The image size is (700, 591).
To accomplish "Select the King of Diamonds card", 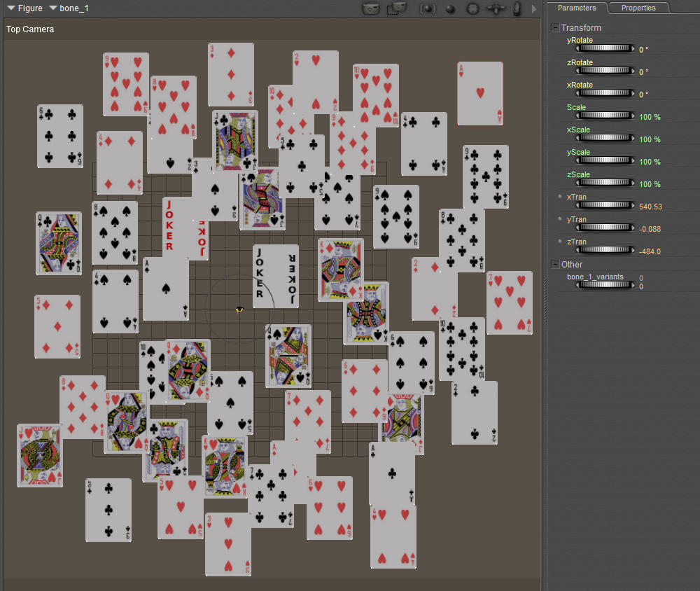I will (340, 270).
